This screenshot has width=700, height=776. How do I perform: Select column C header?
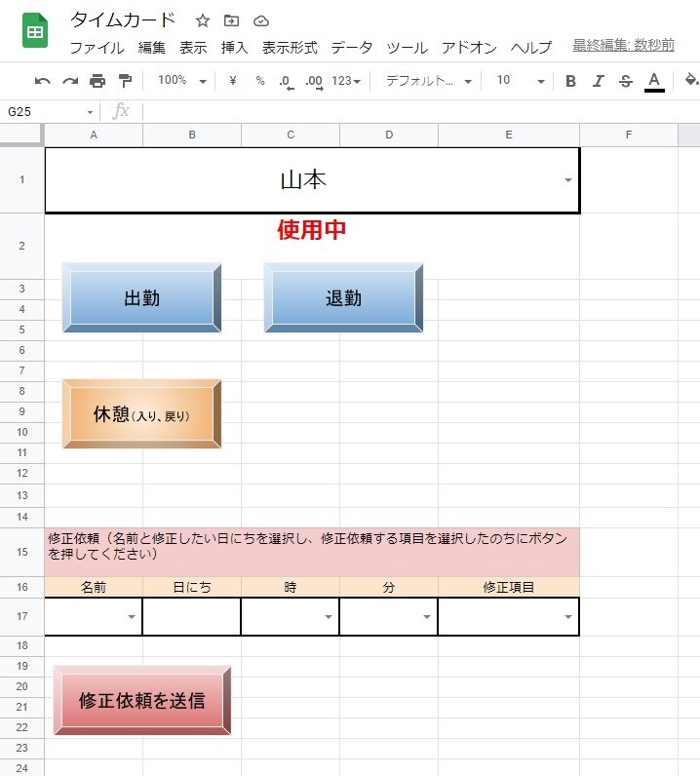tap(291, 135)
